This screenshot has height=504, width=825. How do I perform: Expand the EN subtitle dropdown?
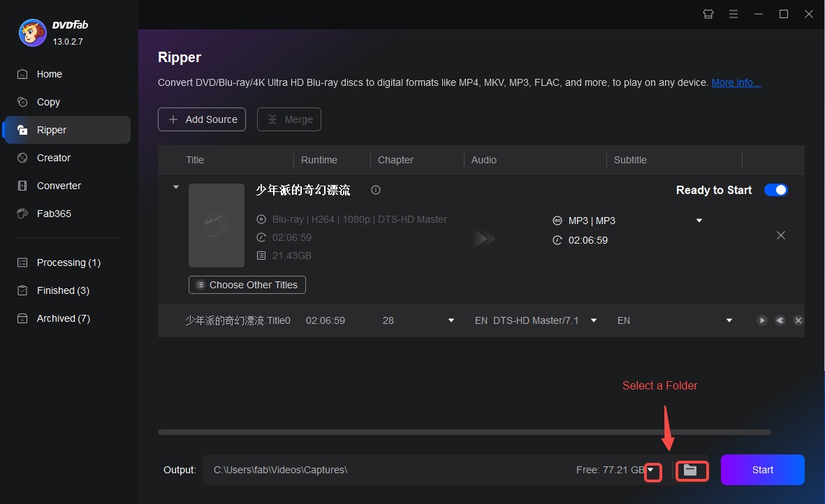coord(729,320)
